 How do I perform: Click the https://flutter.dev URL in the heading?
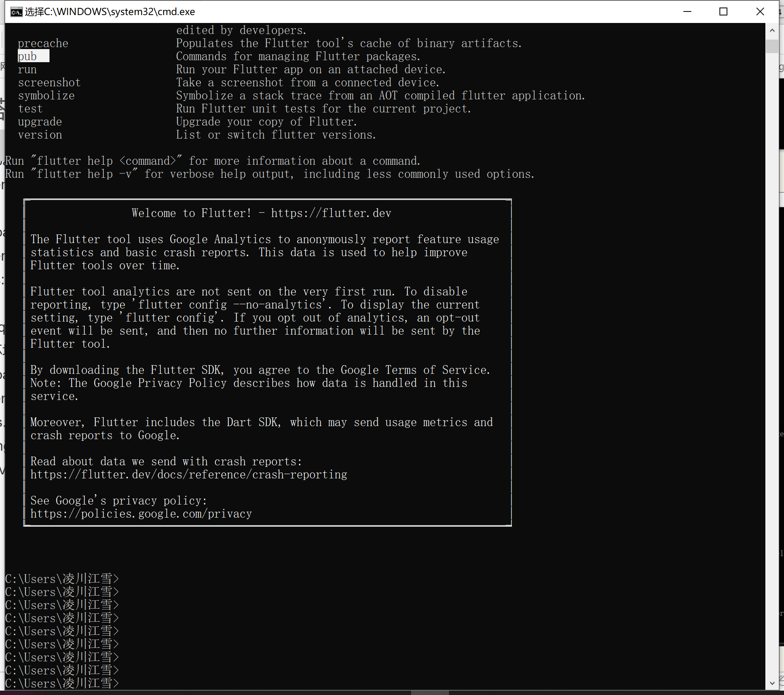click(x=331, y=213)
